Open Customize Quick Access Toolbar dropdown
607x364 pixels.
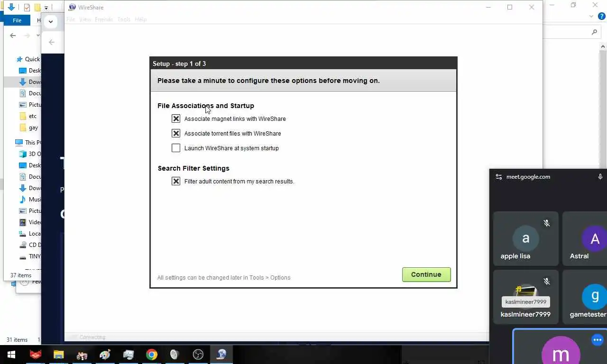(x=46, y=8)
